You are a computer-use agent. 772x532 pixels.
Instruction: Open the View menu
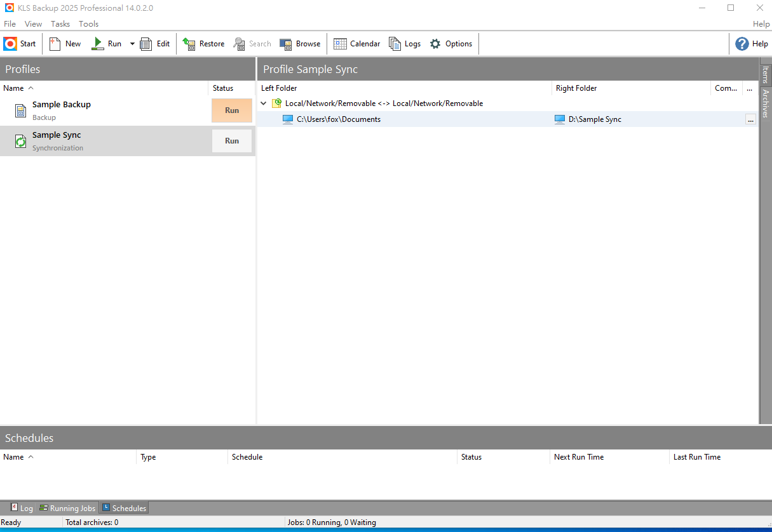pyautogui.click(x=33, y=24)
